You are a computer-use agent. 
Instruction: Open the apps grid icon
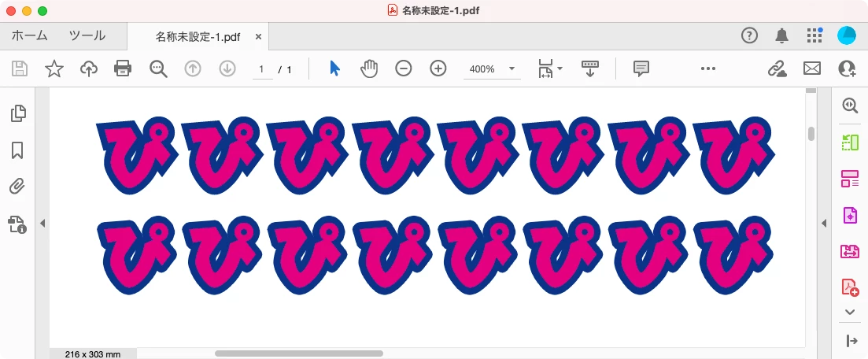(x=814, y=35)
